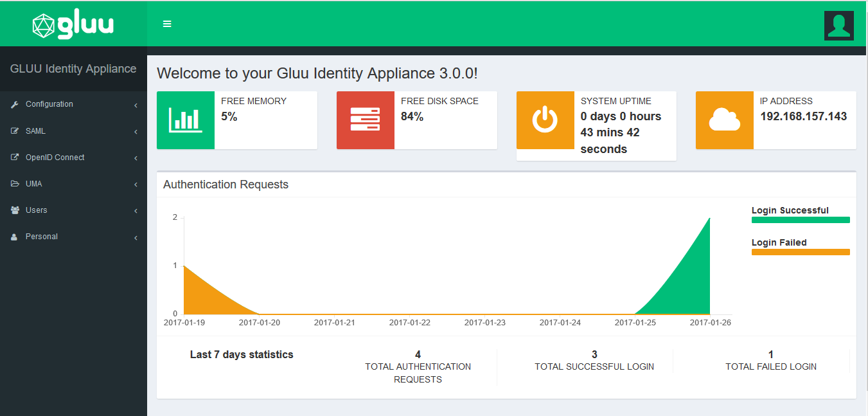Click the red Free Disk Space icon
Image resolution: width=868 pixels, height=416 pixels.
pos(365,120)
